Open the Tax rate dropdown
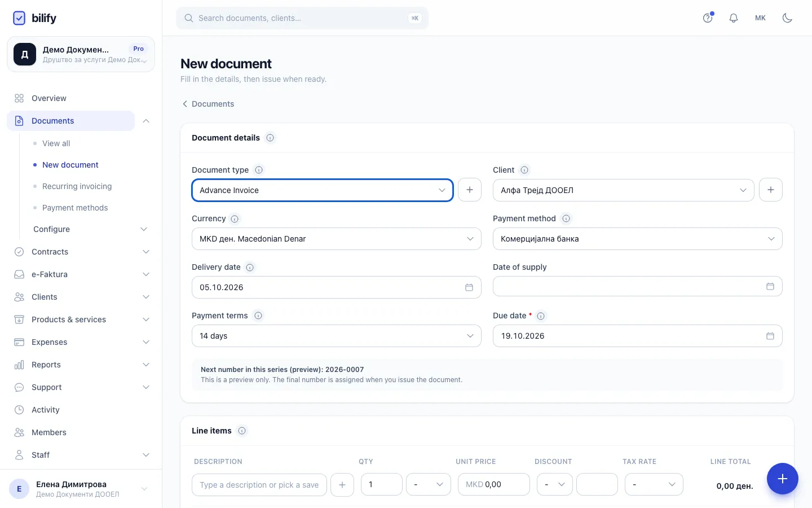 click(654, 484)
